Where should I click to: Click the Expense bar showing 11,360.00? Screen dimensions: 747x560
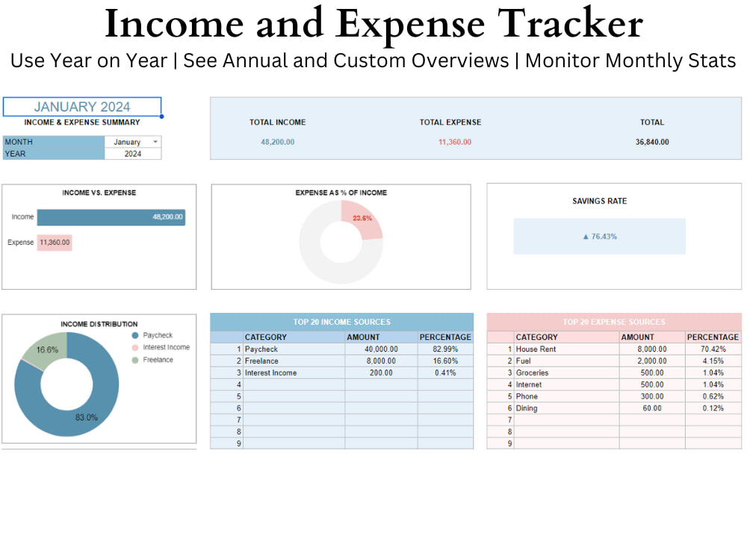[55, 243]
